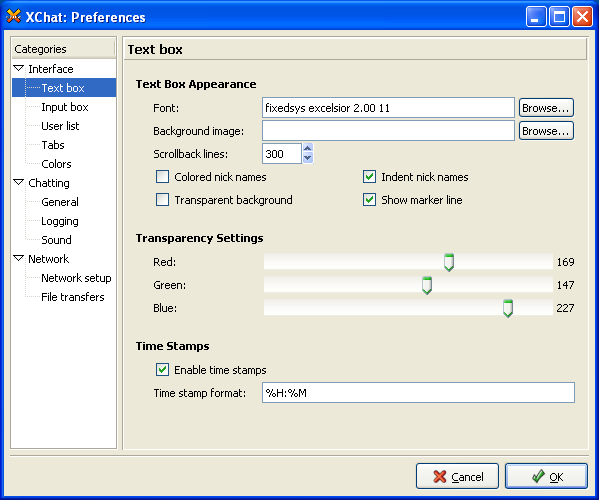Viewport: 599px width, 501px height.
Task: Collapse the Network category
Action: [x=18, y=259]
